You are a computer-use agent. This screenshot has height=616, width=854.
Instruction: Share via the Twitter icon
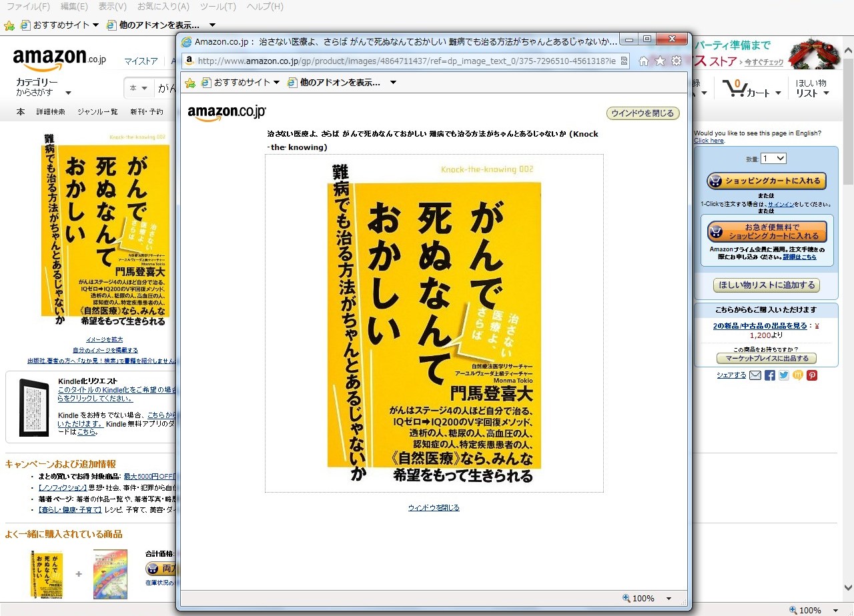783,375
